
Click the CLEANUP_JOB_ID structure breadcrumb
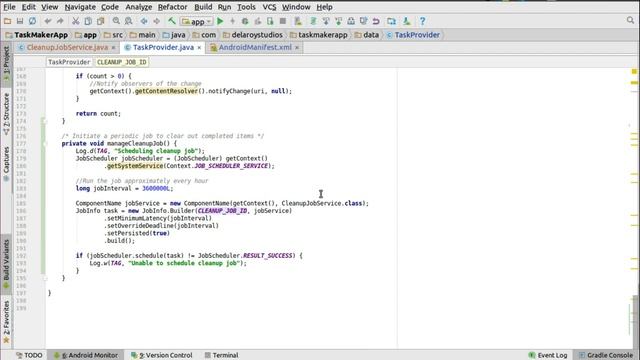coord(122,62)
